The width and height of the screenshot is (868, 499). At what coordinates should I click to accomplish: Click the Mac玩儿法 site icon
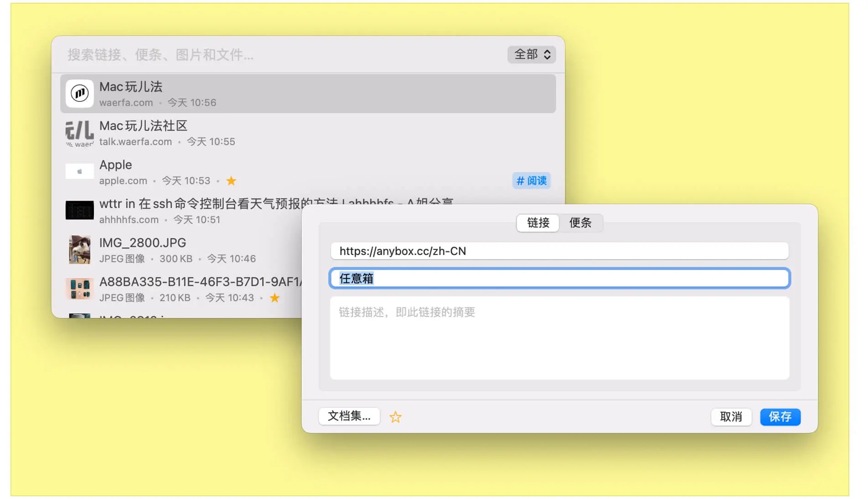(x=79, y=94)
